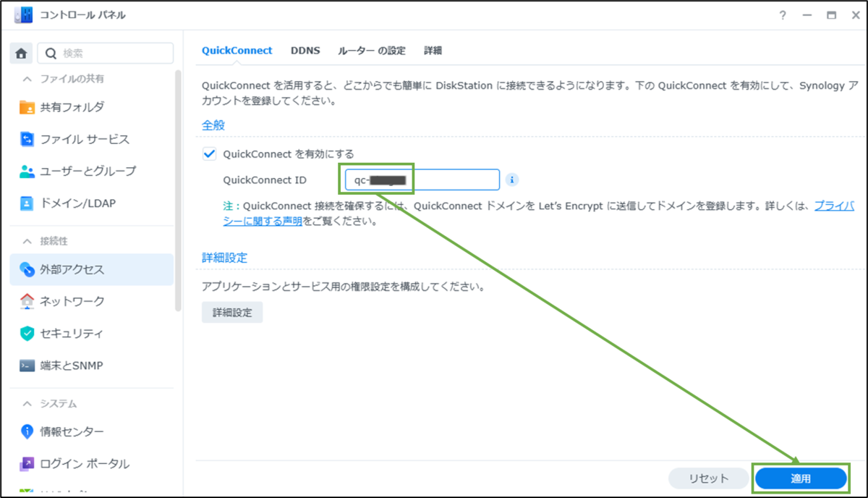Switch to the DDNS tab
Viewport: 868px width, 498px height.
click(x=305, y=51)
